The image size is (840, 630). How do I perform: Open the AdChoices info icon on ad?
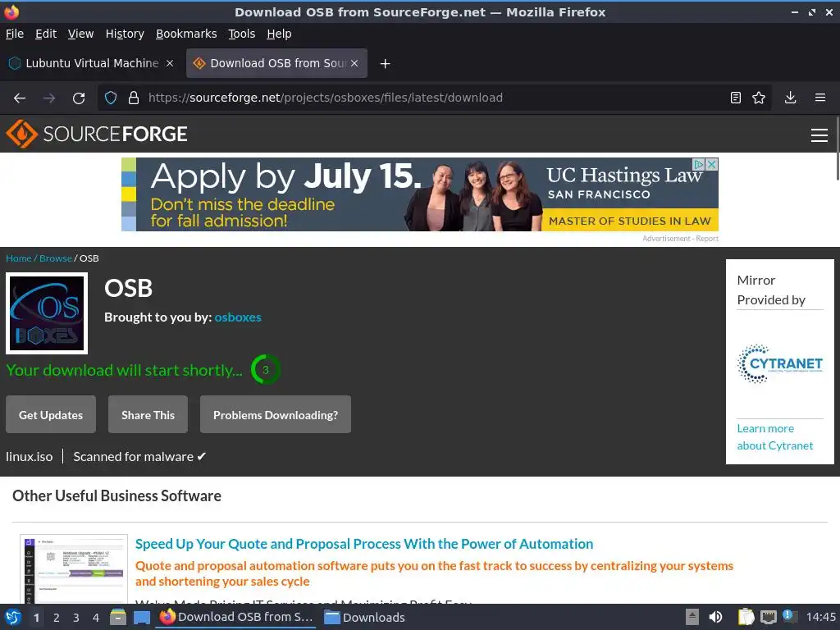[699, 164]
